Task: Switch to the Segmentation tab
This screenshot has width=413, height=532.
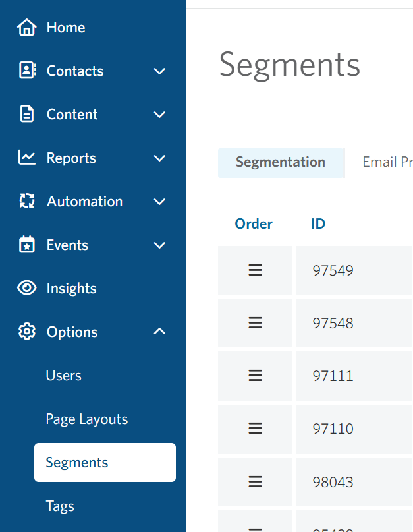Action: coord(281,163)
